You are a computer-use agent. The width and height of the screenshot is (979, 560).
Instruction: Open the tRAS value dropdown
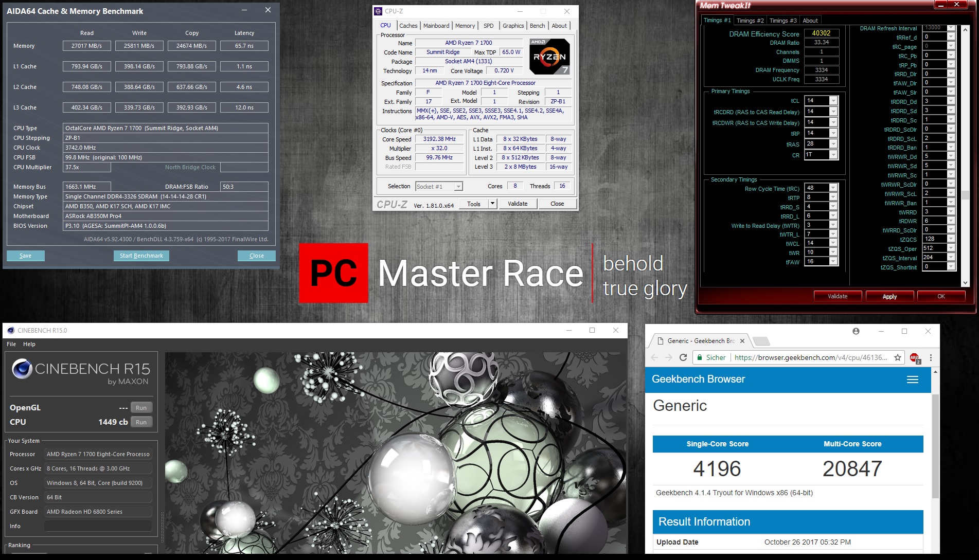coord(833,144)
